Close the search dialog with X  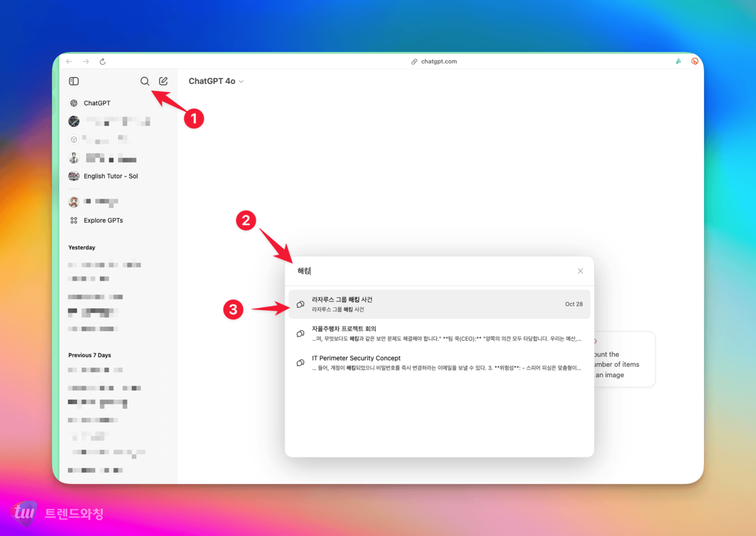pyautogui.click(x=580, y=271)
